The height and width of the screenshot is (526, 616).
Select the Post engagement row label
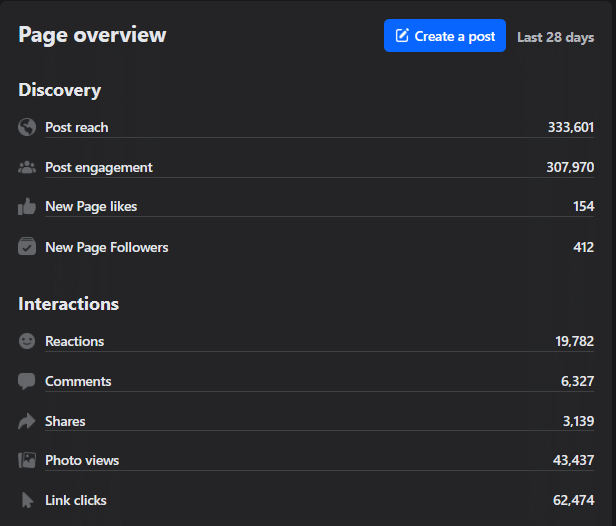(99, 167)
